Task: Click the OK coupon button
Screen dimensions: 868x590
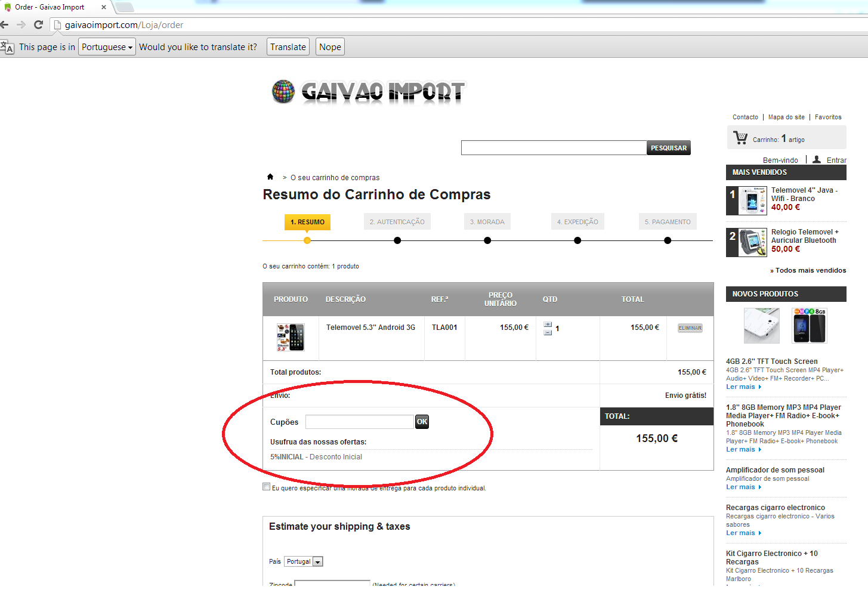Action: 422,422
